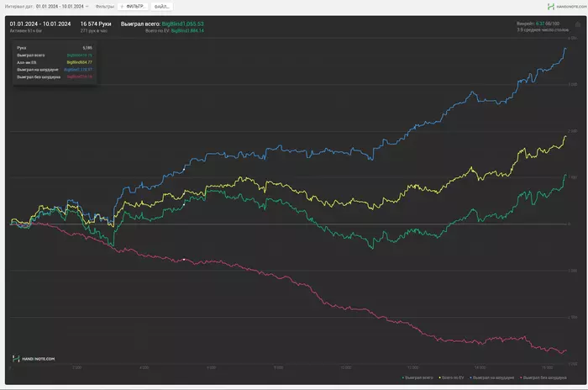Screen dimensions: 588x390
Task: Click the Hand2Note logo in top right
Action: pyautogui.click(x=567, y=7)
